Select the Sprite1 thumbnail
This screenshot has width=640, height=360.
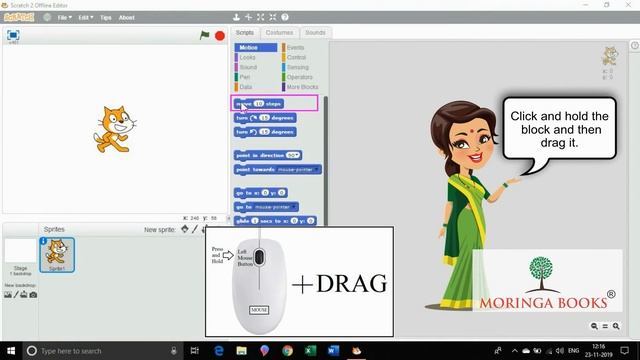57,255
